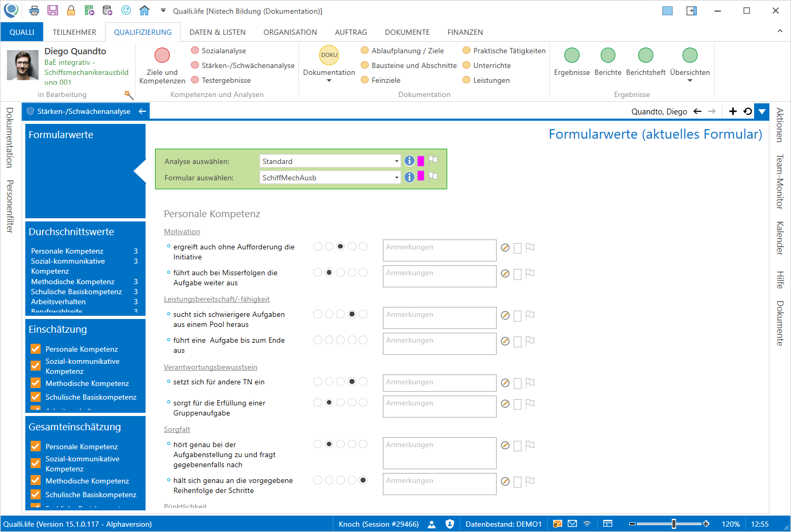Switch to the DOKUMENTE tab
The image size is (791, 532).
click(x=407, y=32)
